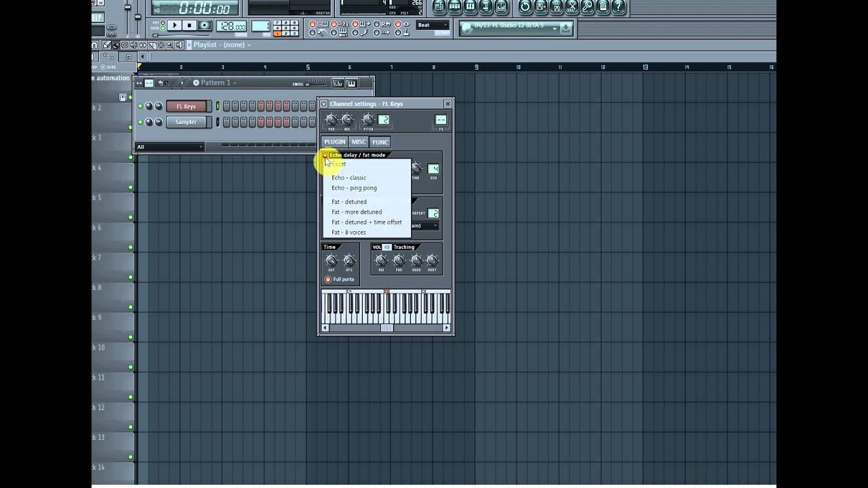Choose Fat - detuned + time offset entry
The height and width of the screenshot is (488, 868).
point(366,222)
